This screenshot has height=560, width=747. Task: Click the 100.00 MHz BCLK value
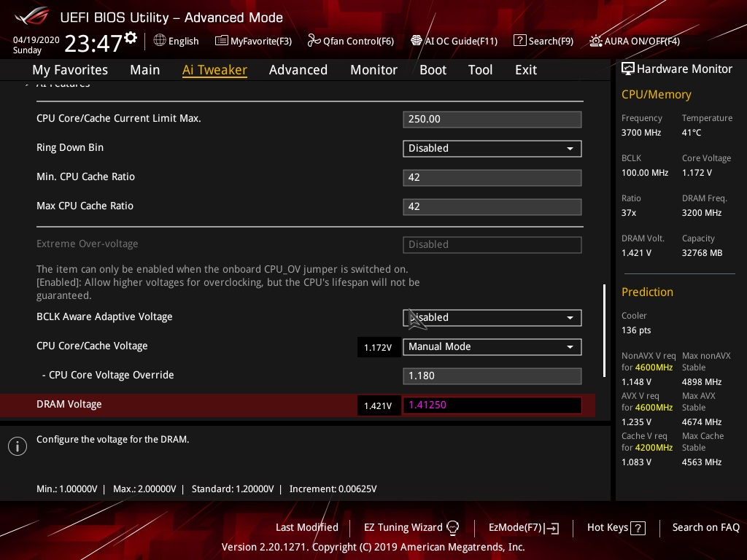tap(645, 172)
